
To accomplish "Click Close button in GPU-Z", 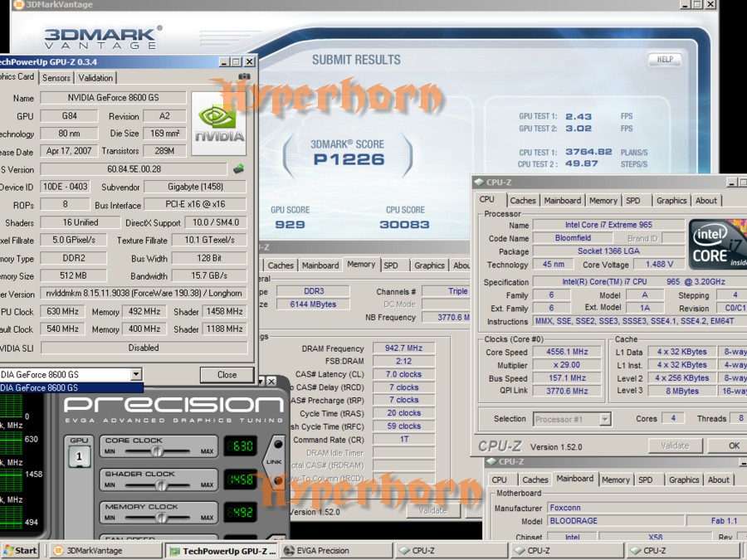I will click(x=227, y=375).
